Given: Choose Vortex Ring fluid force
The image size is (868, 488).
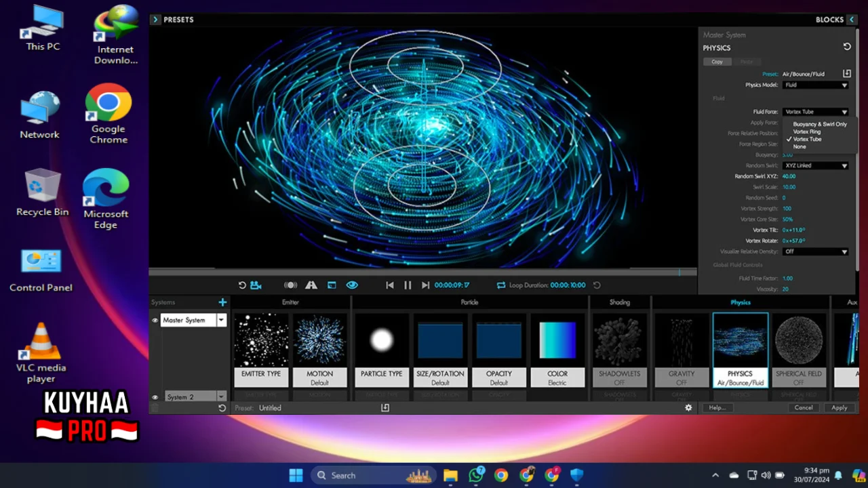Looking at the screenshot, I should click(807, 131).
